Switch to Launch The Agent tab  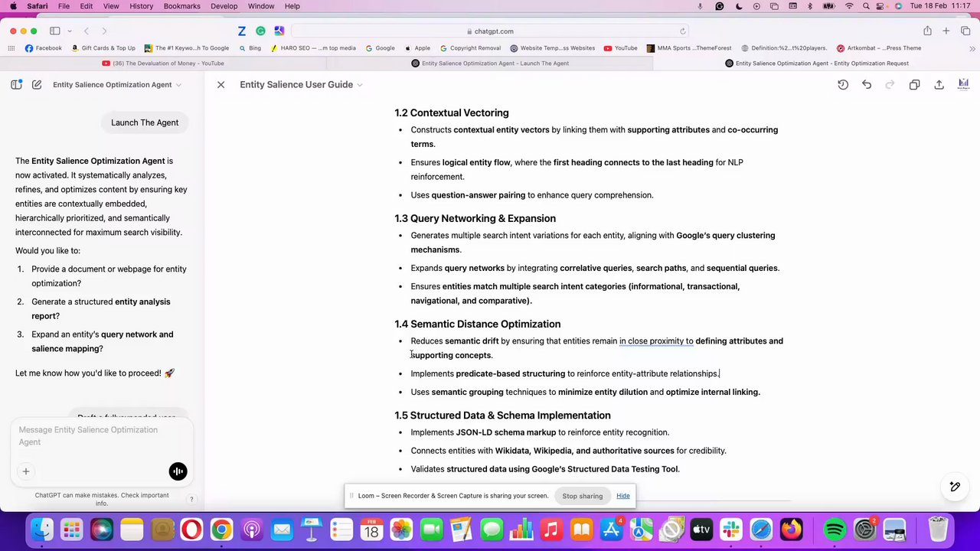pyautogui.click(x=490, y=64)
